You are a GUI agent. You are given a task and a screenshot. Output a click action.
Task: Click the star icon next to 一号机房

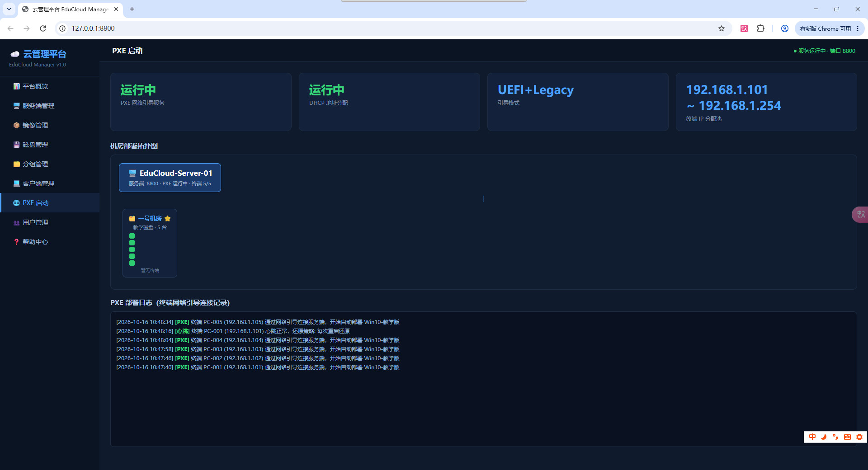pyautogui.click(x=168, y=219)
